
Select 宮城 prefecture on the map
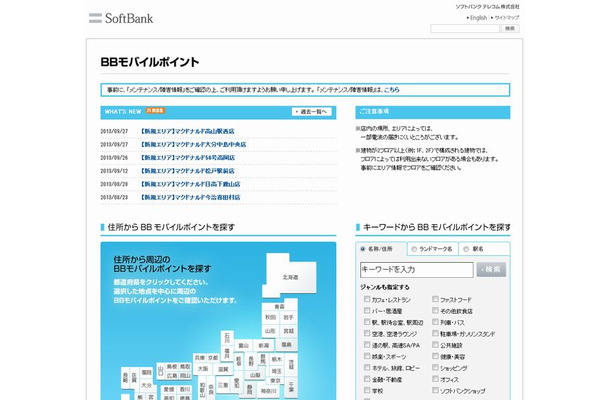[288, 331]
